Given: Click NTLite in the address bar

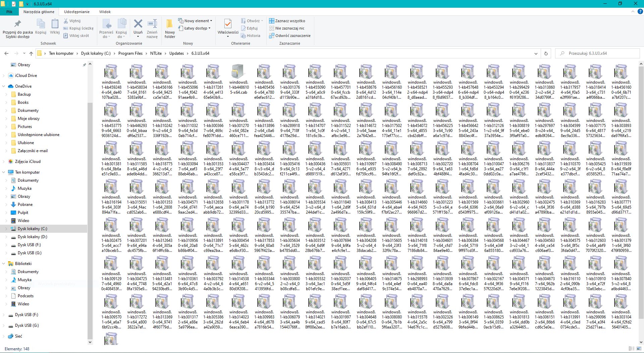Looking at the screenshot, I should (x=156, y=53).
